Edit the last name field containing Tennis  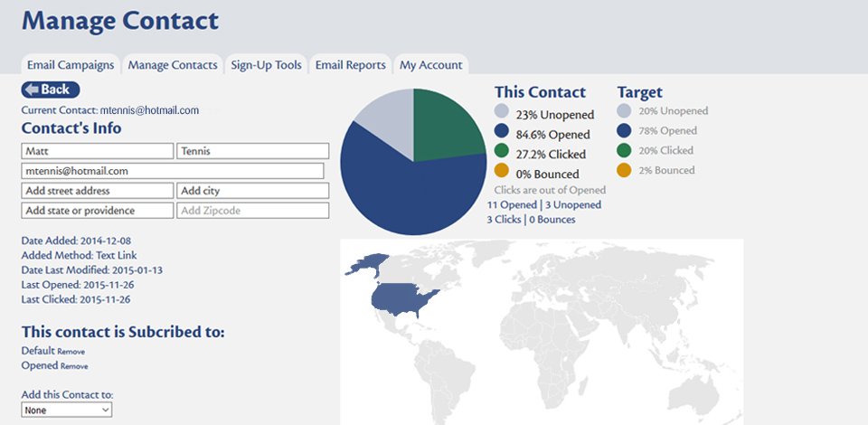[253, 151]
